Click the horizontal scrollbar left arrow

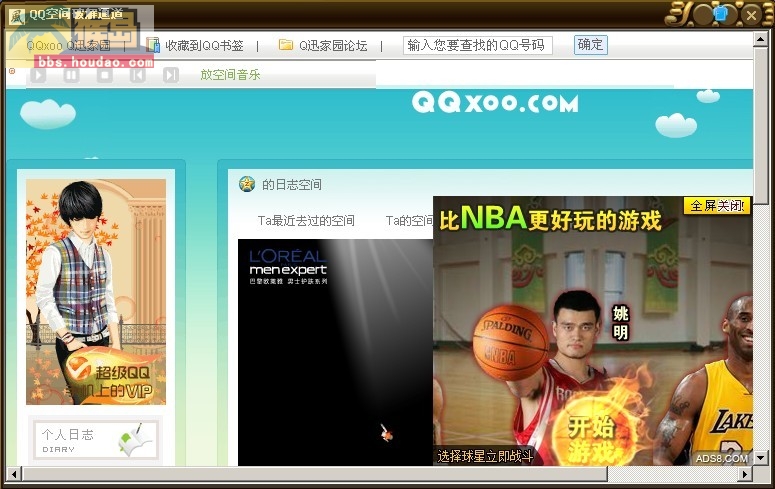(x=14, y=475)
